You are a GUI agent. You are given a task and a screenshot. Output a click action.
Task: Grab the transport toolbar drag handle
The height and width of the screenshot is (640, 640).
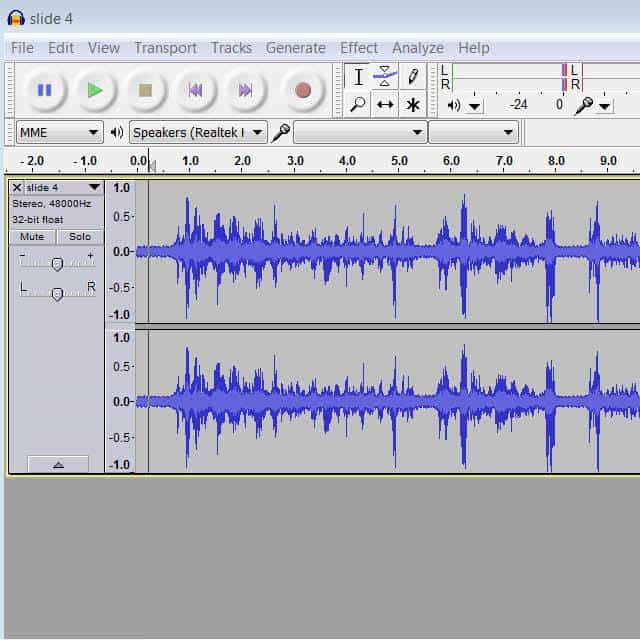10,90
